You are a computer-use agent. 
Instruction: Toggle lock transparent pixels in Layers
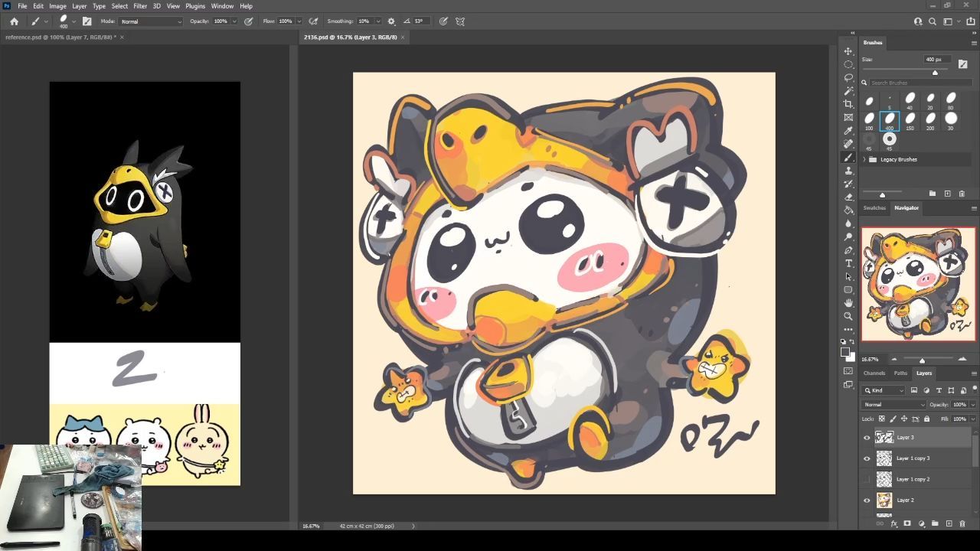[x=881, y=419]
